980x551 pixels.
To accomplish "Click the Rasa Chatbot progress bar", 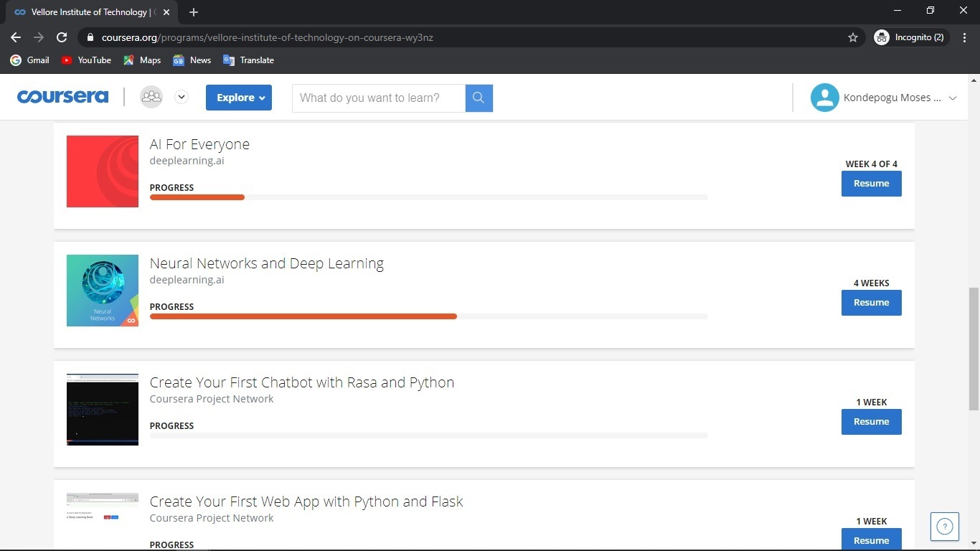I will coord(429,435).
